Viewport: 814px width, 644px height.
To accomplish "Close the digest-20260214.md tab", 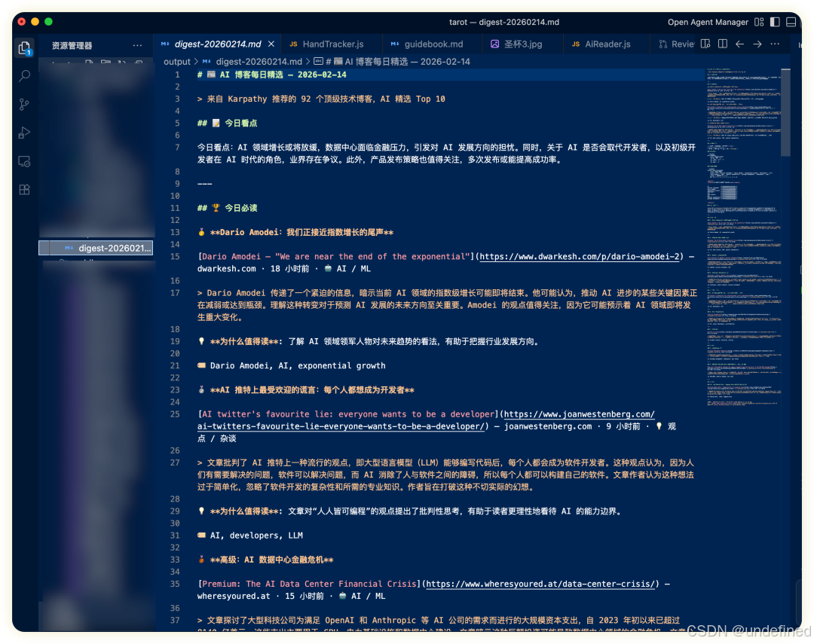I will coord(271,44).
